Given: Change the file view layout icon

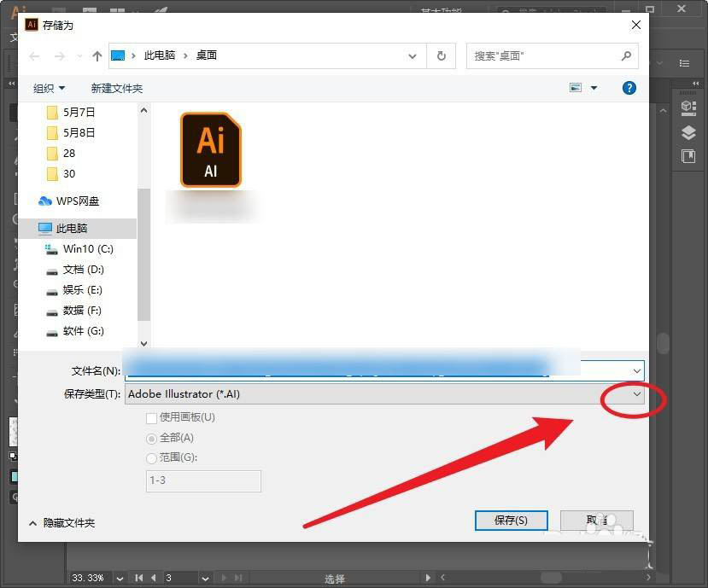Looking at the screenshot, I should pos(576,88).
